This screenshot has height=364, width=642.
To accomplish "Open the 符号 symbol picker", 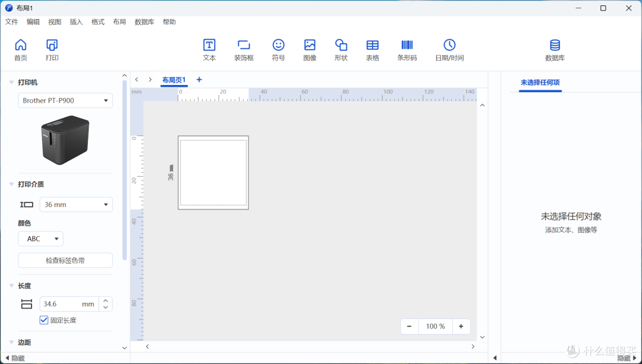I will coord(278,50).
